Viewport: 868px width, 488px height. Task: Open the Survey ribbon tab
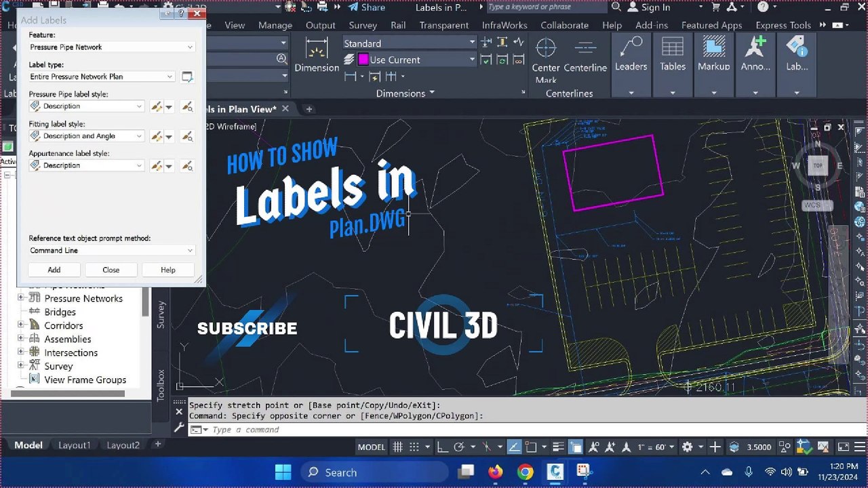click(363, 25)
